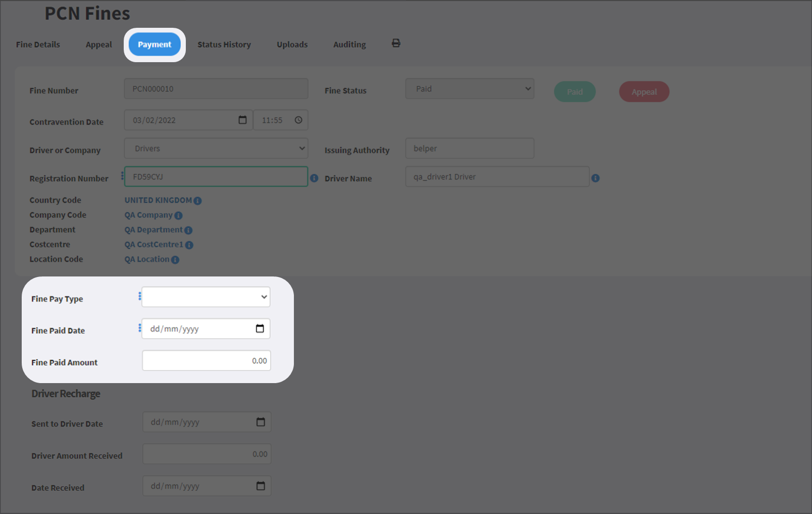This screenshot has height=514, width=812.
Task: Click the Driver Recharge heading
Action: [66, 394]
